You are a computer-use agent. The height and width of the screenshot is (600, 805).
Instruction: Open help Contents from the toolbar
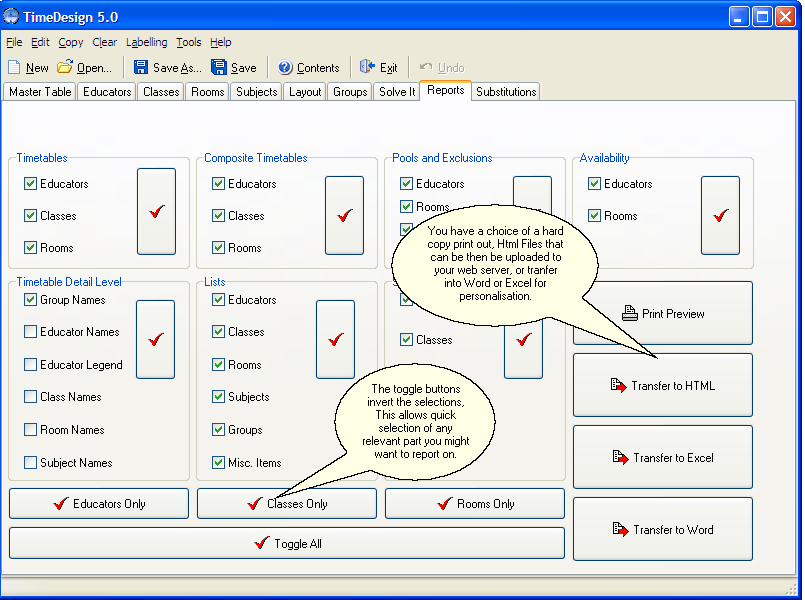tap(309, 67)
